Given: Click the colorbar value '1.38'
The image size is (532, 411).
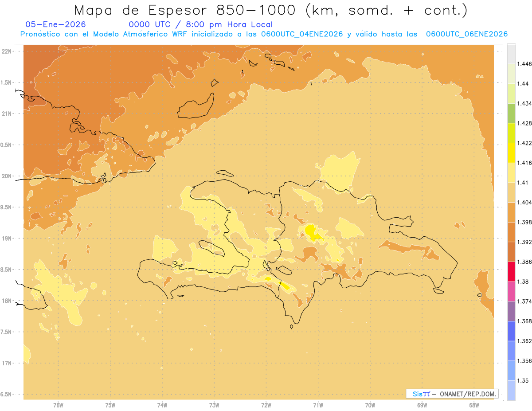Looking at the screenshot, I should pyautogui.click(x=523, y=282).
